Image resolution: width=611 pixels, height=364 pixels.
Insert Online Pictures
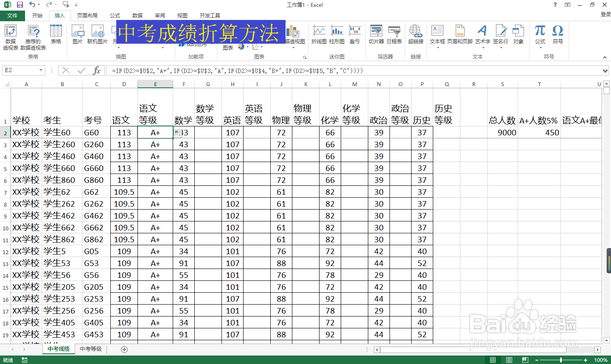point(98,34)
